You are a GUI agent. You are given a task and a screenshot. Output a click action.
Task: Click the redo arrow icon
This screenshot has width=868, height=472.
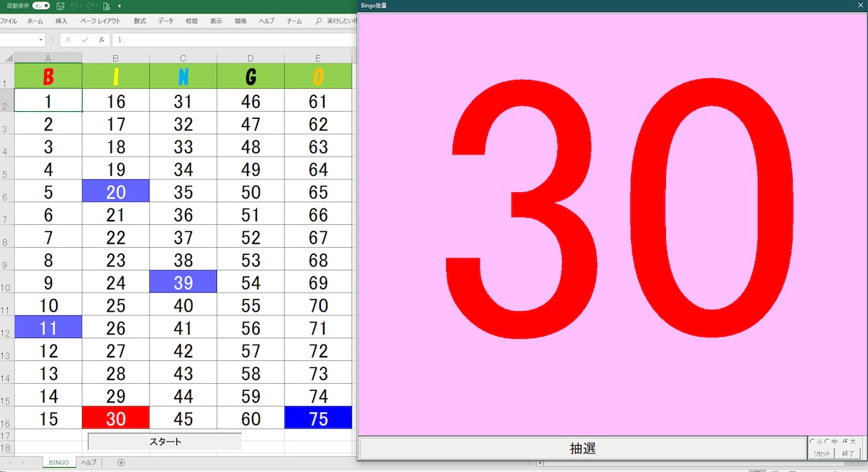coord(91,6)
